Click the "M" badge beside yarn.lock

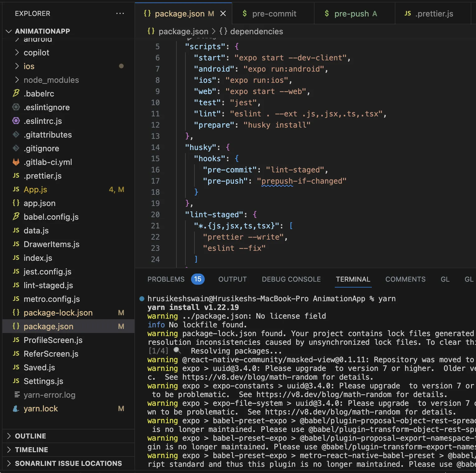click(x=121, y=408)
